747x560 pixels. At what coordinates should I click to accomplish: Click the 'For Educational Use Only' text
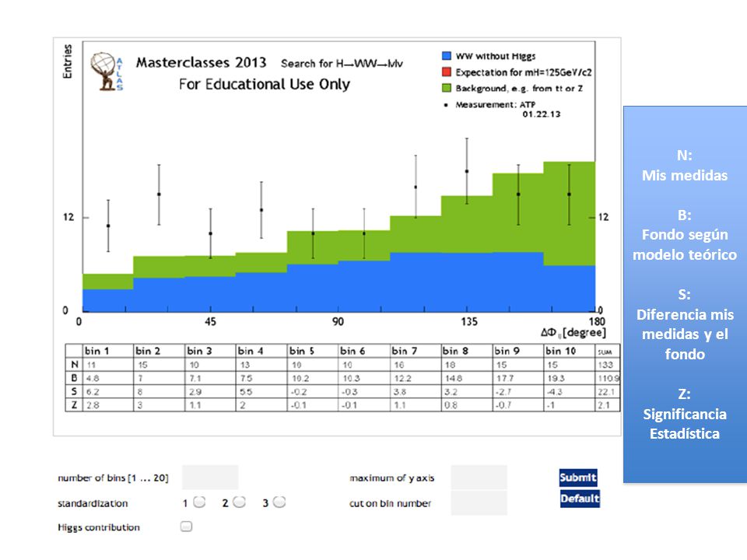coord(265,84)
